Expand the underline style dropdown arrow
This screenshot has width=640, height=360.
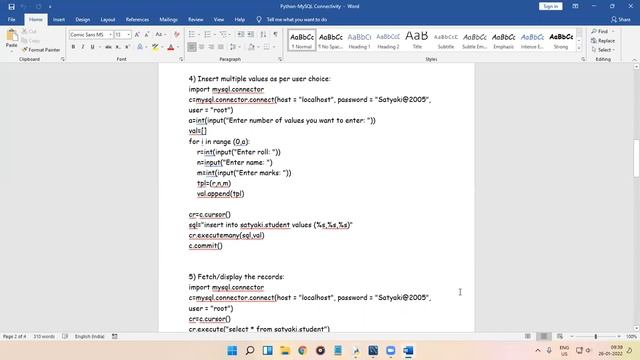click(x=99, y=47)
